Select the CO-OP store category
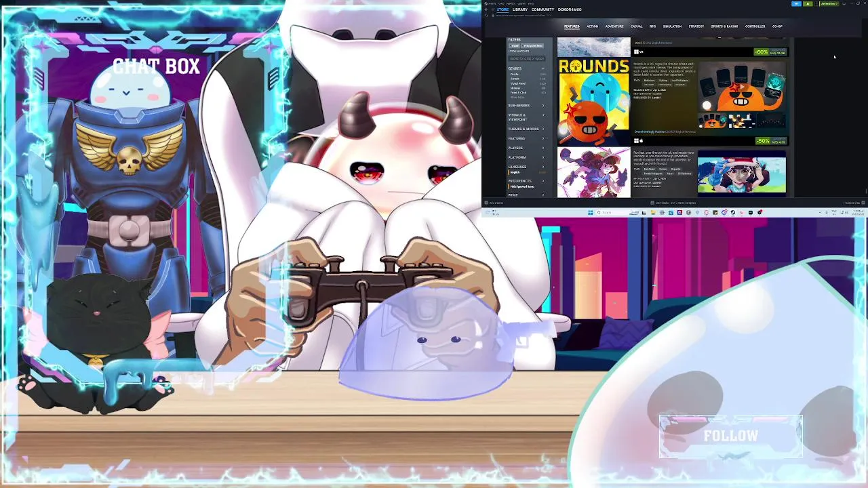This screenshot has height=488, width=868. (x=777, y=26)
